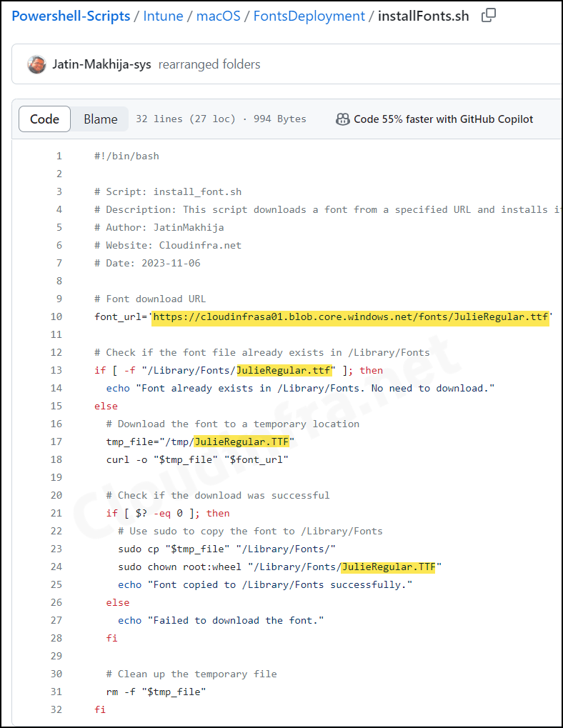Click '# Script: install_font.sh' comment
The height and width of the screenshot is (728, 563).
click(168, 191)
